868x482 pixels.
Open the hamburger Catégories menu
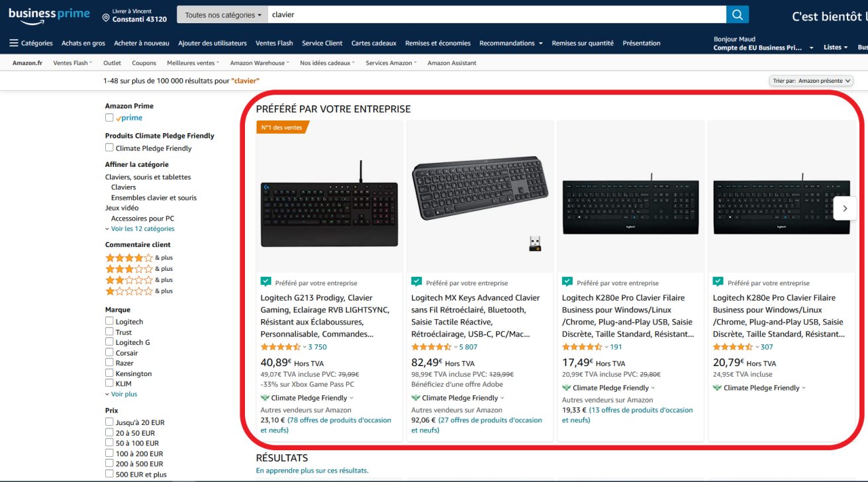click(x=31, y=43)
